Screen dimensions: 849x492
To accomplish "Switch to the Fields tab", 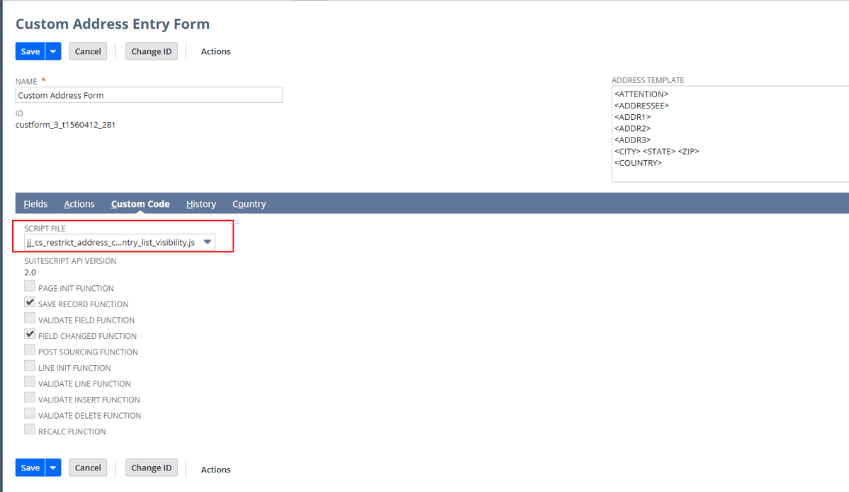I will (x=35, y=204).
